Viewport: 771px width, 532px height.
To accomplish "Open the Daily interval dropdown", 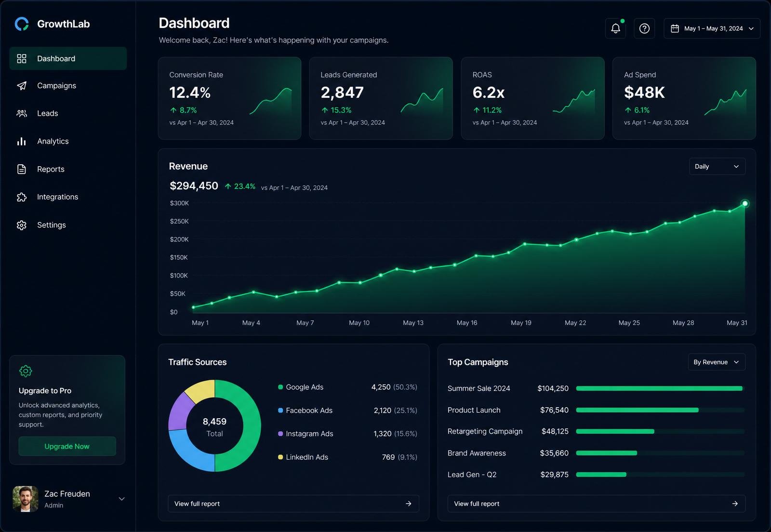I will pyautogui.click(x=717, y=166).
